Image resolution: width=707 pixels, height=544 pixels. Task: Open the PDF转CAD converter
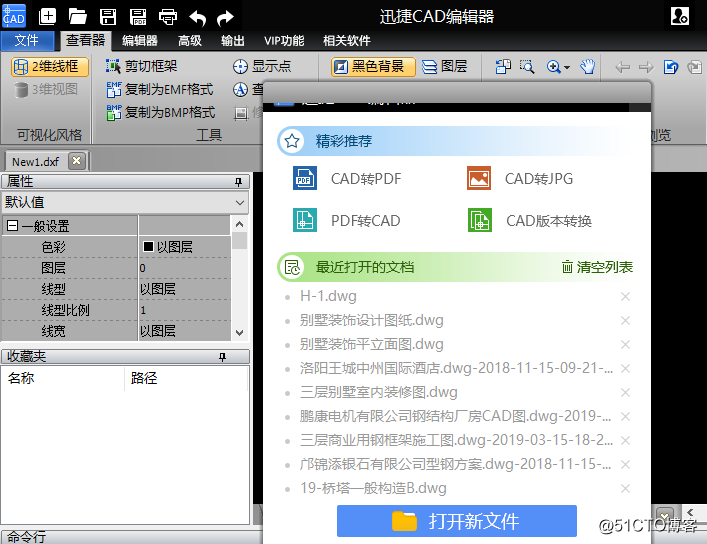coord(347,220)
